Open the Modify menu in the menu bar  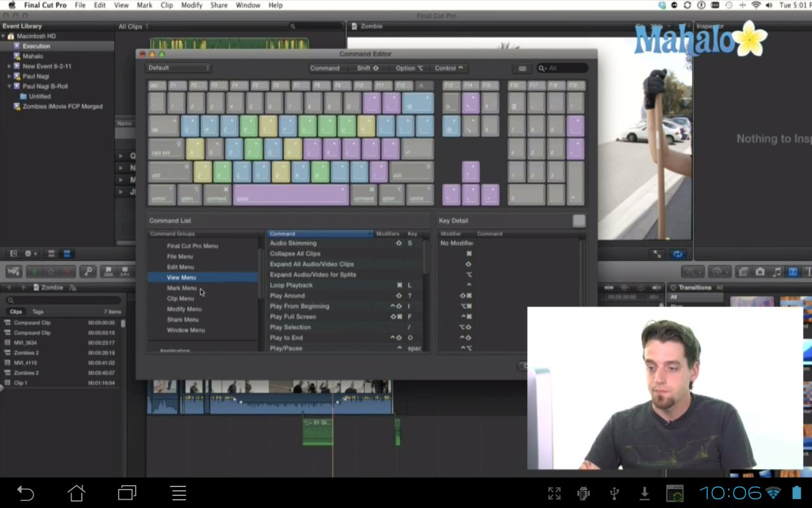[192, 5]
